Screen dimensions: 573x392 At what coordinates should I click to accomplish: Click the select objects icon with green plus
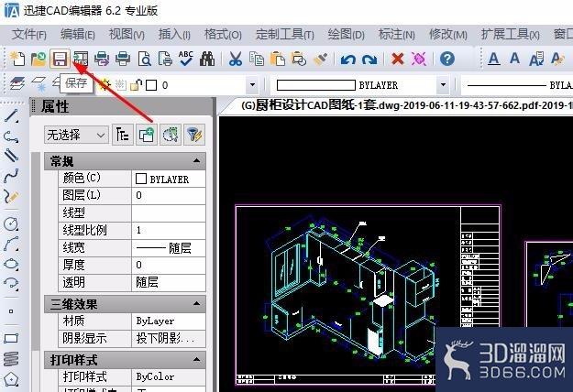tap(147, 135)
